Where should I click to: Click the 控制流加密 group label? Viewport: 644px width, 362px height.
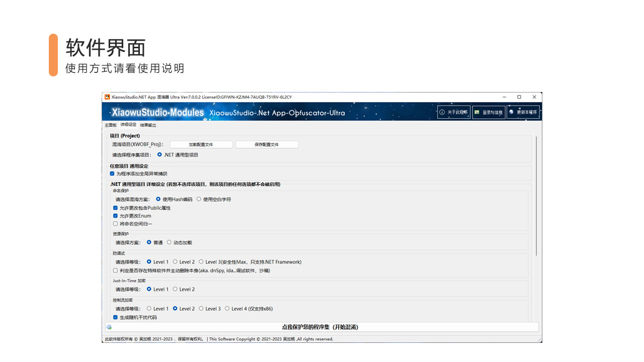pyautogui.click(x=123, y=300)
